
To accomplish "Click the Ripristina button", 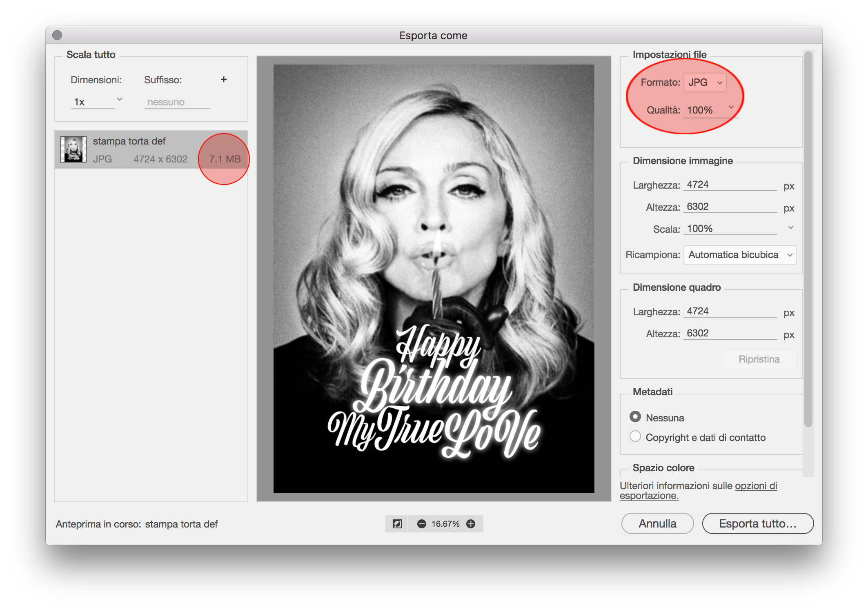I will (x=759, y=359).
